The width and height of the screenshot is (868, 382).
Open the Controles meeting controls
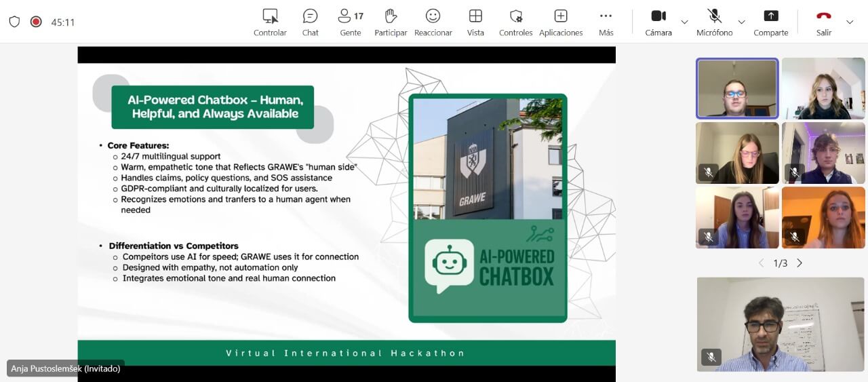(516, 22)
